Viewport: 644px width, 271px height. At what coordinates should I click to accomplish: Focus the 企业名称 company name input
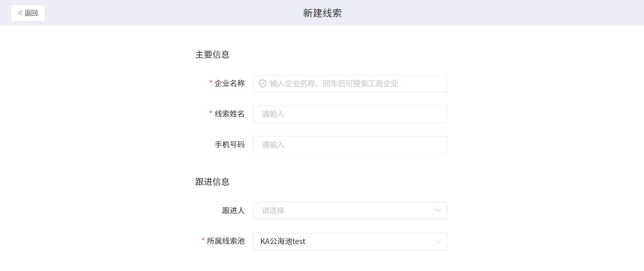(x=350, y=84)
